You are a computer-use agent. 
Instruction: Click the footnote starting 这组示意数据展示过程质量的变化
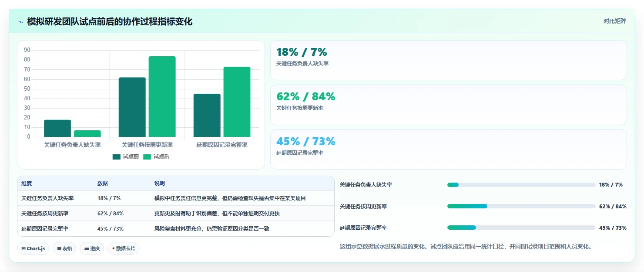[466, 247]
